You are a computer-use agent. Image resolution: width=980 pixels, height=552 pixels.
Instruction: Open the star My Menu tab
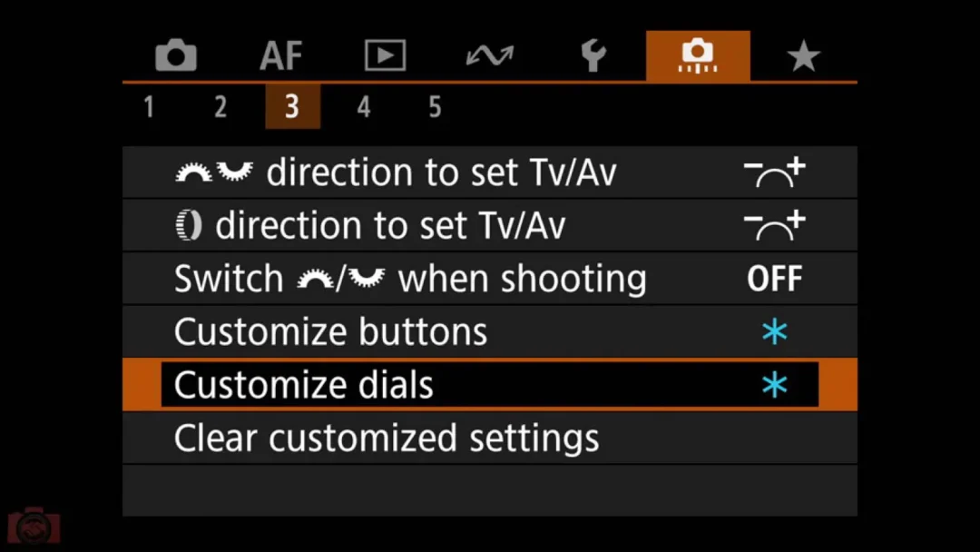[803, 55]
